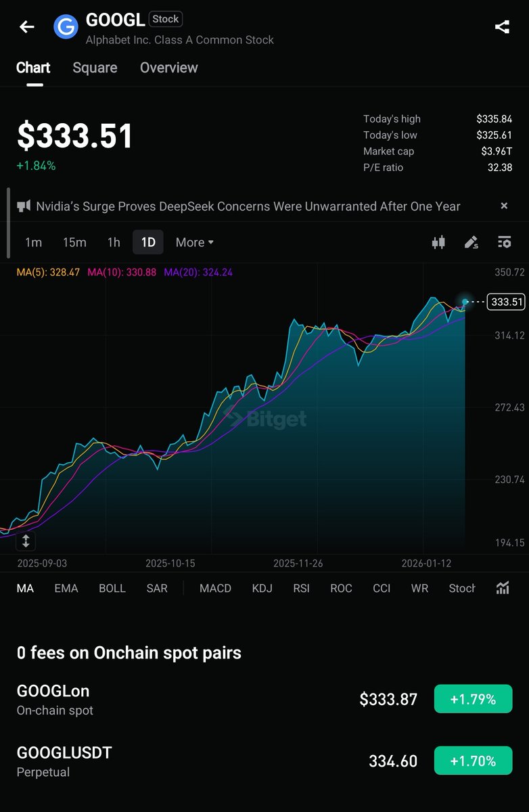
Task: Expand the More timeframes dropdown
Action: pyautogui.click(x=195, y=242)
